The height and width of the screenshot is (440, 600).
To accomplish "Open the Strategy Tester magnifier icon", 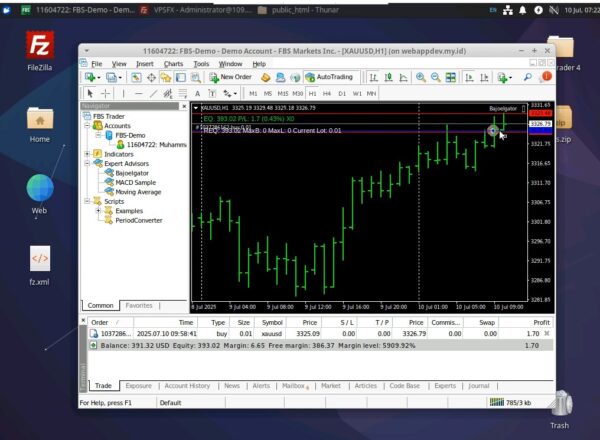I will coord(196,78).
